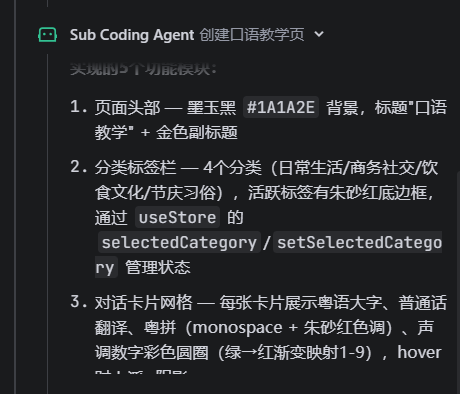This screenshot has height=394, width=460.
Task: Click the 管理状态 text
Action: click(158, 267)
